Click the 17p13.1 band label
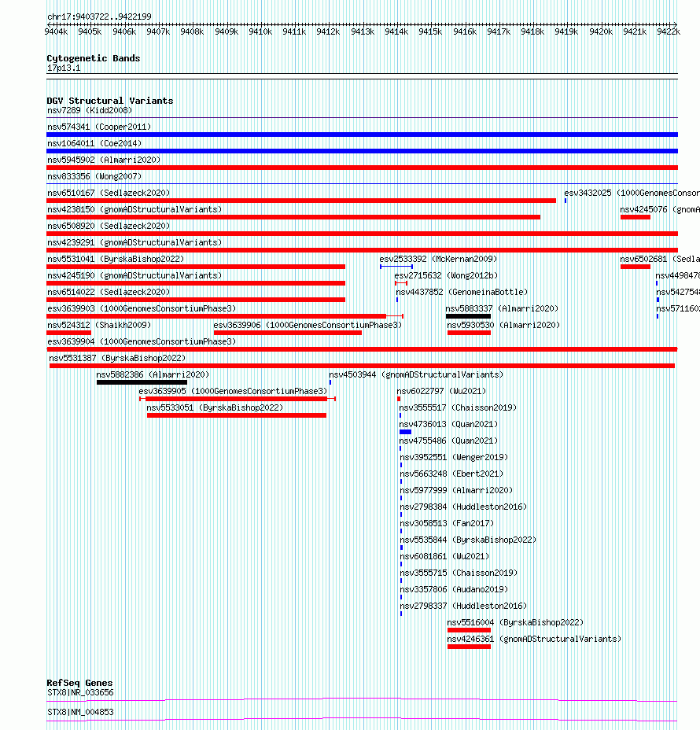This screenshot has width=700, height=730. click(x=64, y=68)
